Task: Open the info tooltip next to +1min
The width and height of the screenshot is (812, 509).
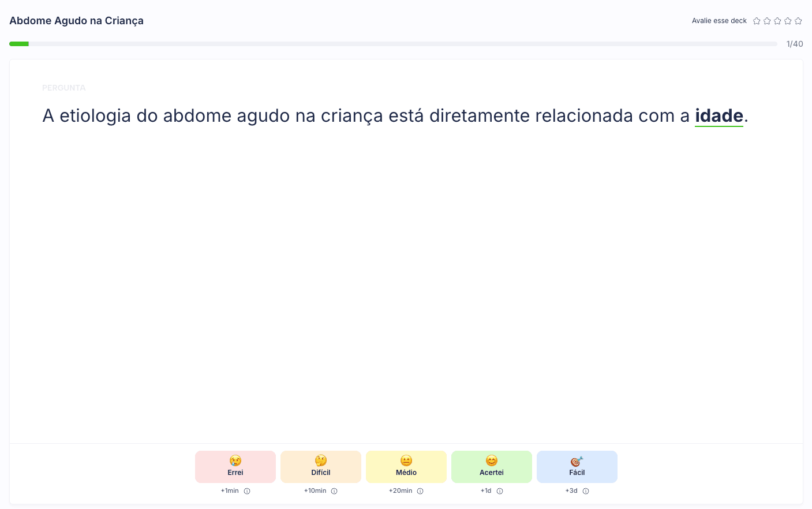Action: coord(247,491)
